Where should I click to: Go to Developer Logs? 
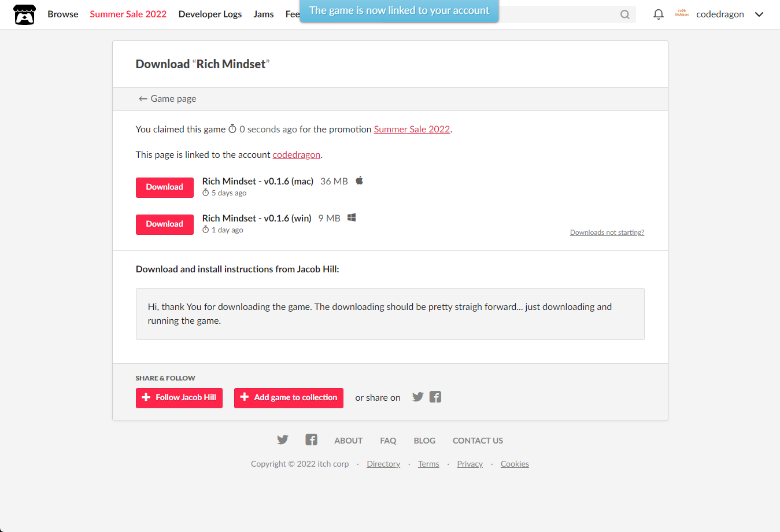(x=210, y=14)
